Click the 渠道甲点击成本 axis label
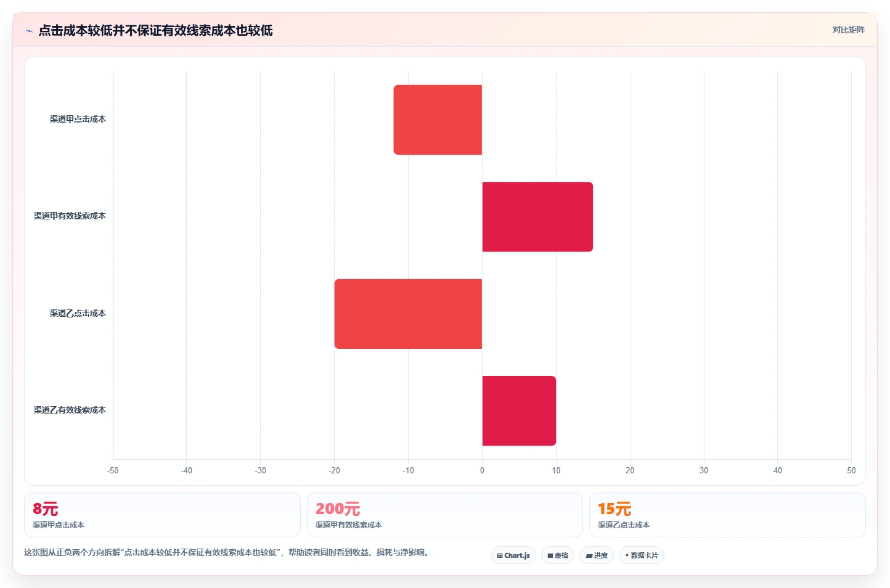 (x=78, y=119)
